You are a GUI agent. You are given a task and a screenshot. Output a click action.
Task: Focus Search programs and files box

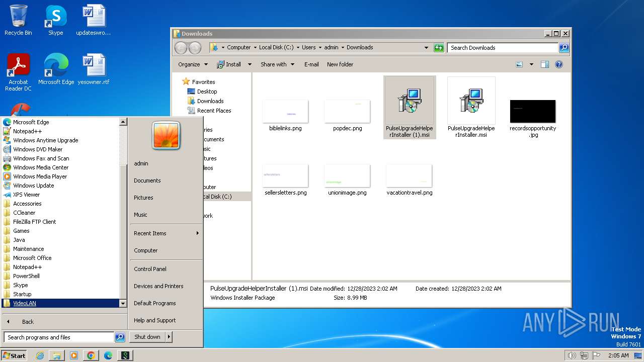[x=59, y=337]
